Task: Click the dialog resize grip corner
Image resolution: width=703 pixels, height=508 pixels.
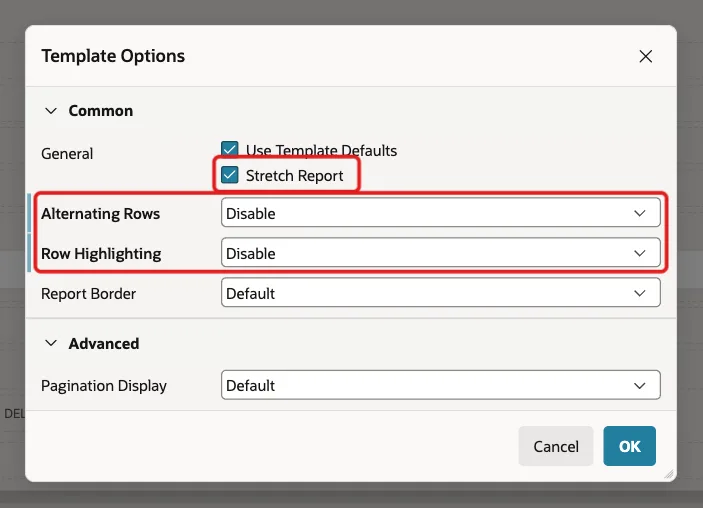Action: click(669, 474)
